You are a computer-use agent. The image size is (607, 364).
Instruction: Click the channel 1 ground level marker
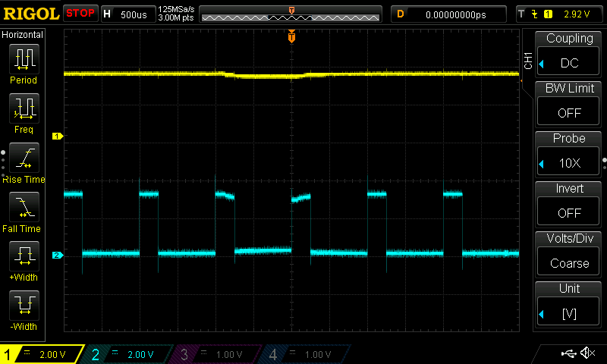point(58,136)
